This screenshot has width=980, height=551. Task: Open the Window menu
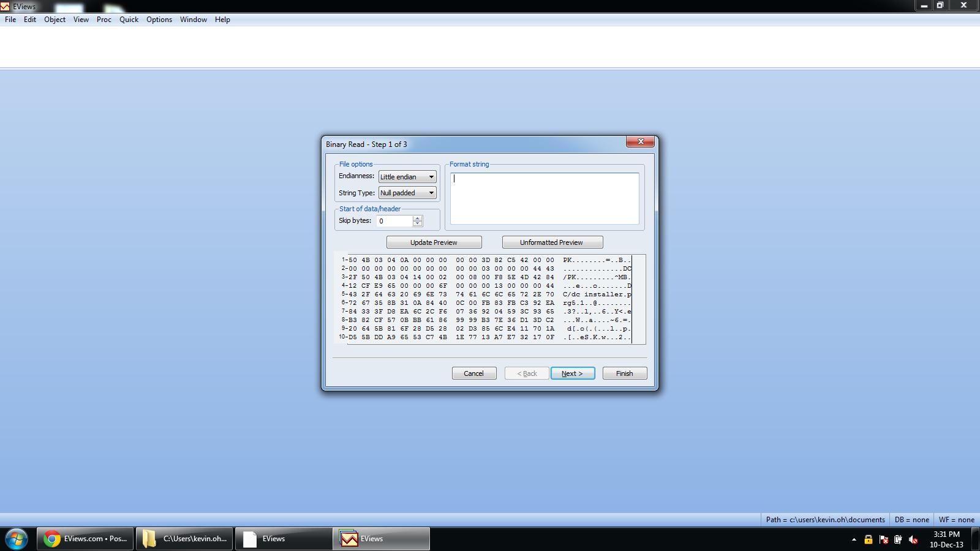[193, 20]
